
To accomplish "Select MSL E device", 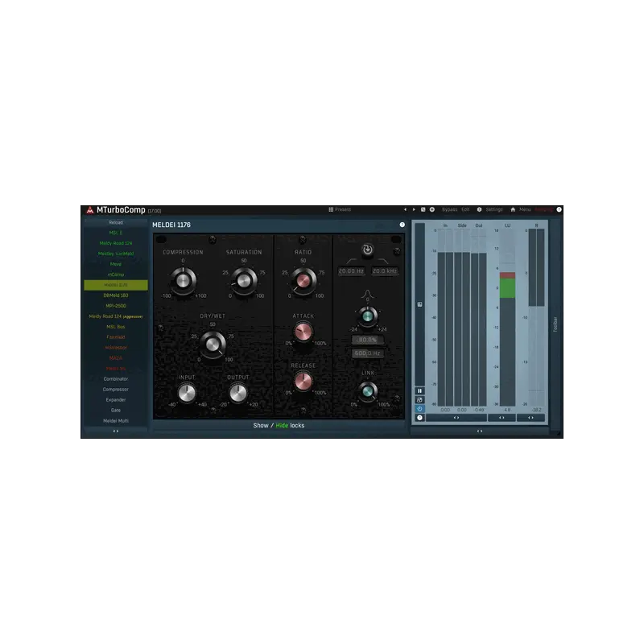I will point(116,233).
